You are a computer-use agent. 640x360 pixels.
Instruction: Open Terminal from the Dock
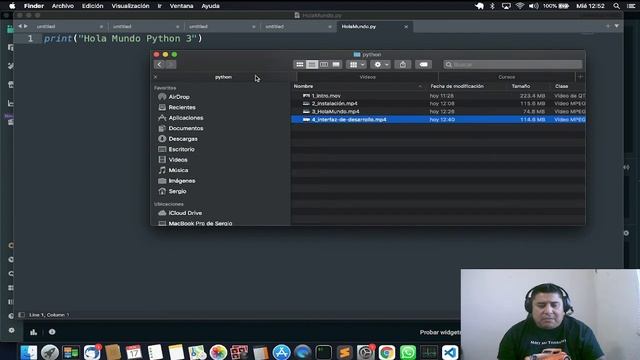[324, 352]
